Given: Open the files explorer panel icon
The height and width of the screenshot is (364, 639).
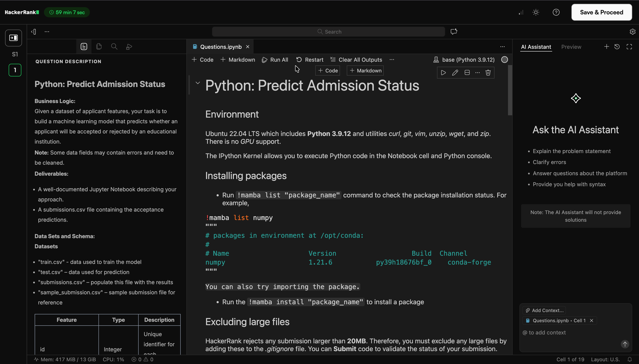Looking at the screenshot, I should 99,46.
